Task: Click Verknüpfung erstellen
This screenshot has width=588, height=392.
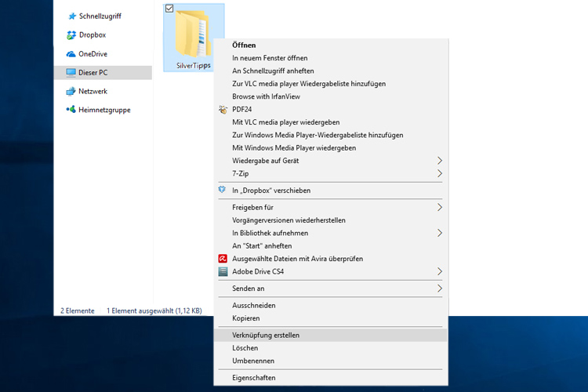Action: pos(331,335)
